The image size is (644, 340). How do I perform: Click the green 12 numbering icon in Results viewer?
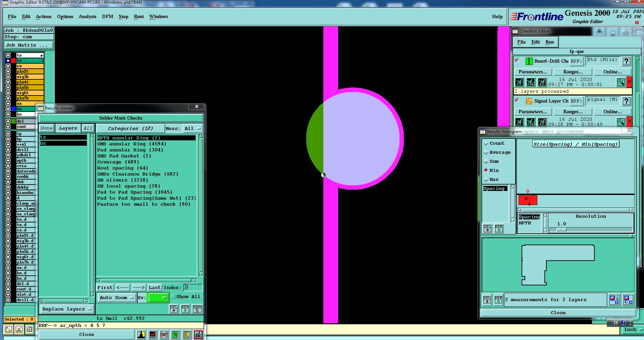pyautogui.click(x=175, y=334)
